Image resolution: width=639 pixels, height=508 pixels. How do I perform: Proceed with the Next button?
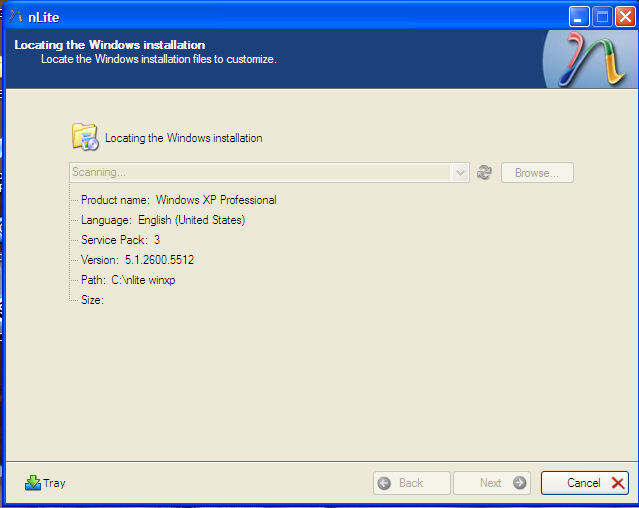click(x=492, y=483)
